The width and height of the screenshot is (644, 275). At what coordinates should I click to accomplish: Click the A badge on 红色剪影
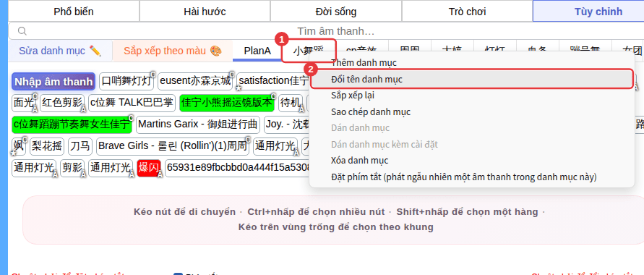83,109
